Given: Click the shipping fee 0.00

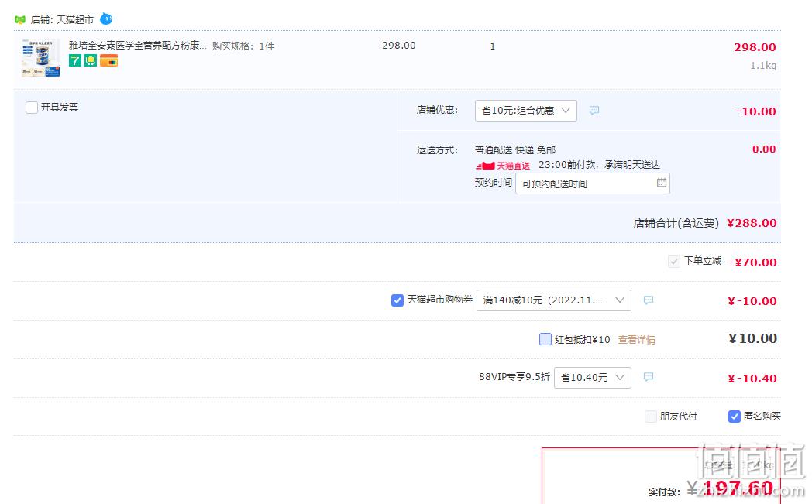Looking at the screenshot, I should (x=764, y=149).
